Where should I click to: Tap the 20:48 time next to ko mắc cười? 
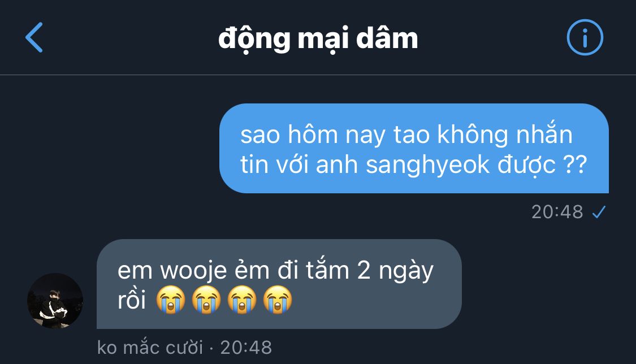pos(246,348)
